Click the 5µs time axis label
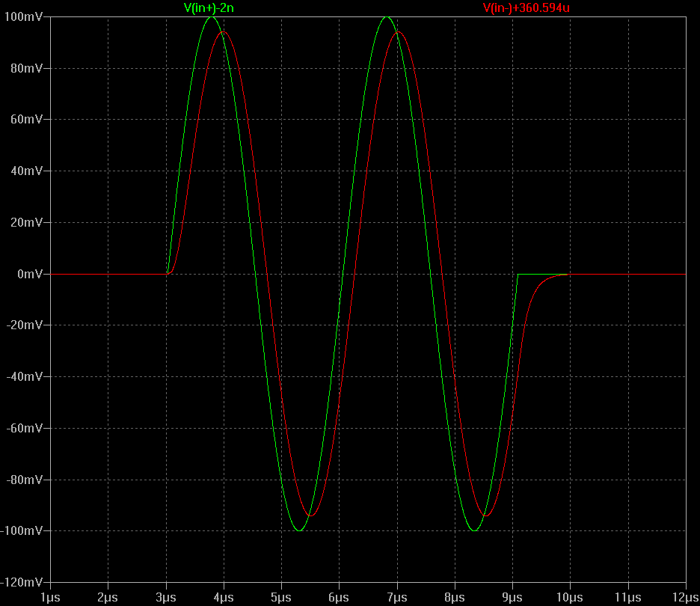This screenshot has width=700, height=606. point(280,598)
